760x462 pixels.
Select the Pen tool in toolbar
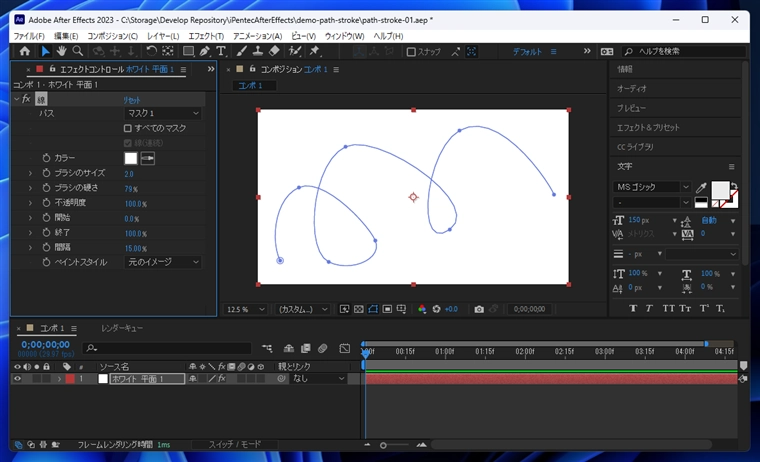(205, 51)
